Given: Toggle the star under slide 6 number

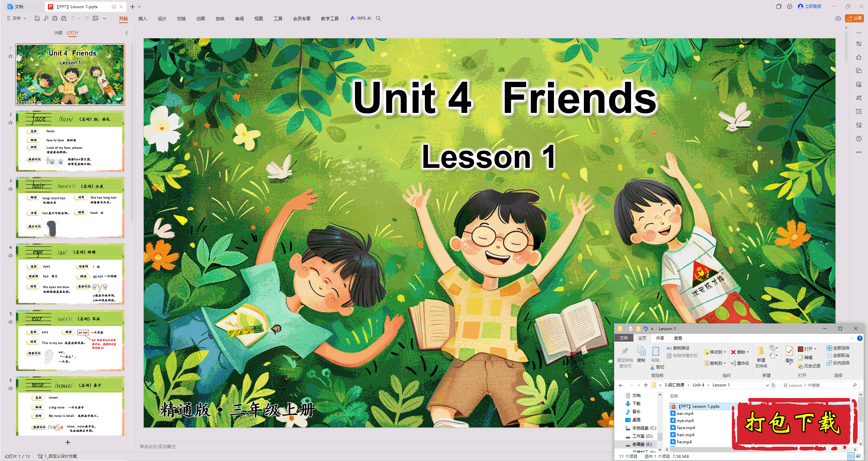Looking at the screenshot, I should coord(11,388).
